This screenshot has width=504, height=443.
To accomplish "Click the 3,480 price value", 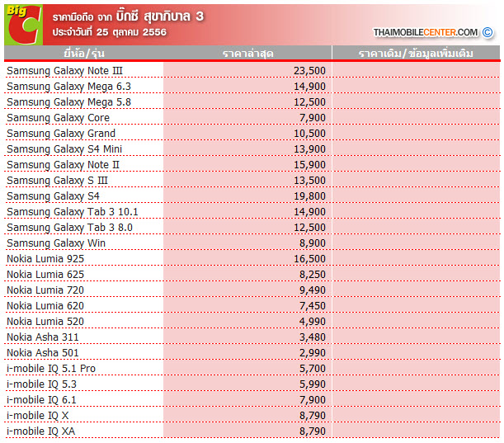I will pos(313,337).
